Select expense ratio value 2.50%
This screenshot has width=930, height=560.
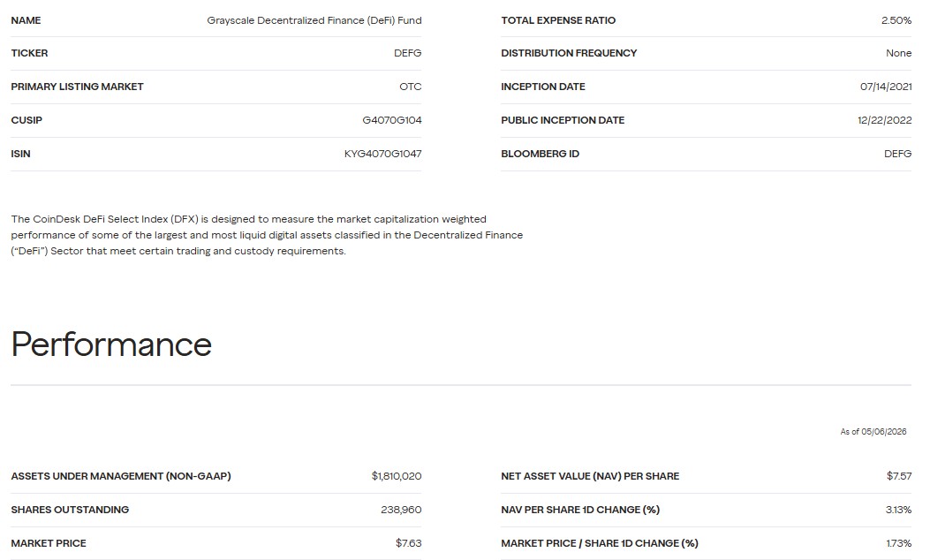pos(896,20)
